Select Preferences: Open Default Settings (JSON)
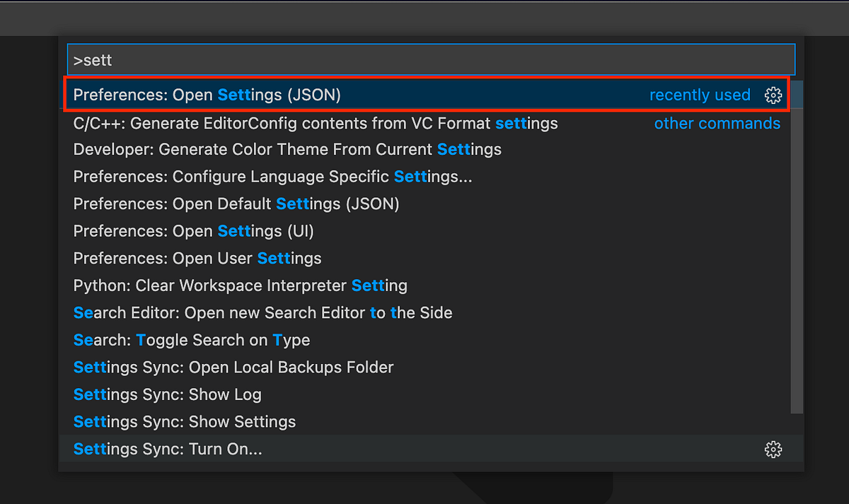849x504 pixels. (x=426, y=204)
